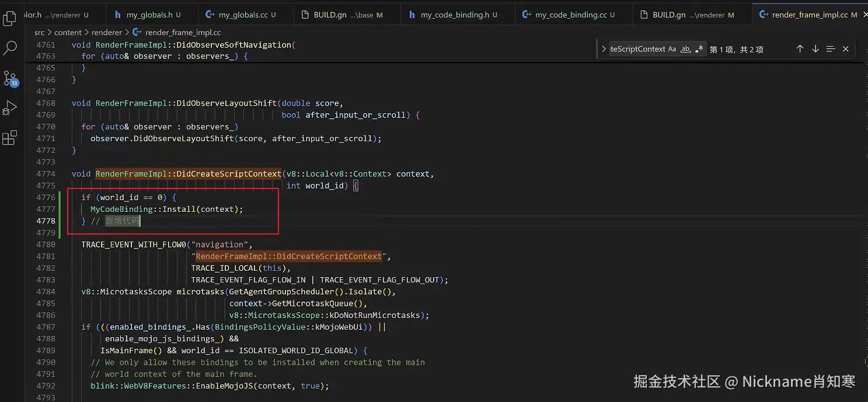Open the Explorer view in activity bar
The image size is (868, 402).
(10, 19)
